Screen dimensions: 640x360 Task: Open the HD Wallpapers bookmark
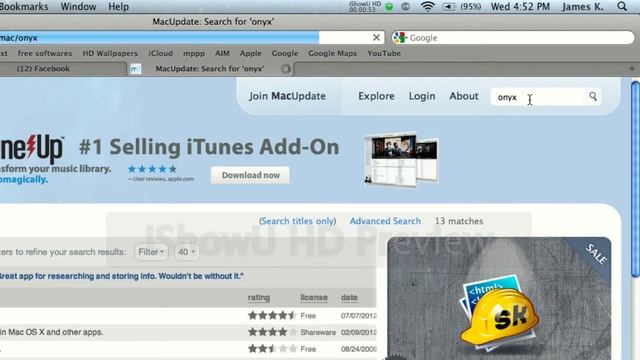coord(110,53)
